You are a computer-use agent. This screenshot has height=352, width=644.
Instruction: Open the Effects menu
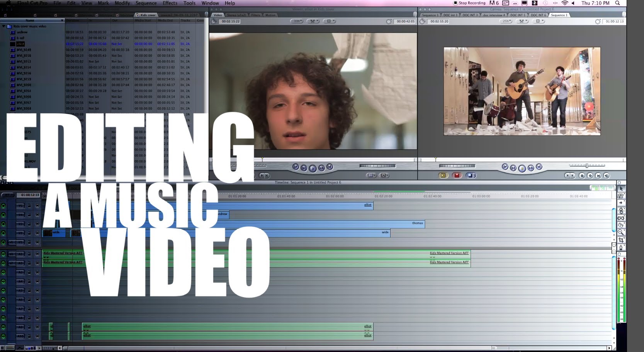(170, 3)
